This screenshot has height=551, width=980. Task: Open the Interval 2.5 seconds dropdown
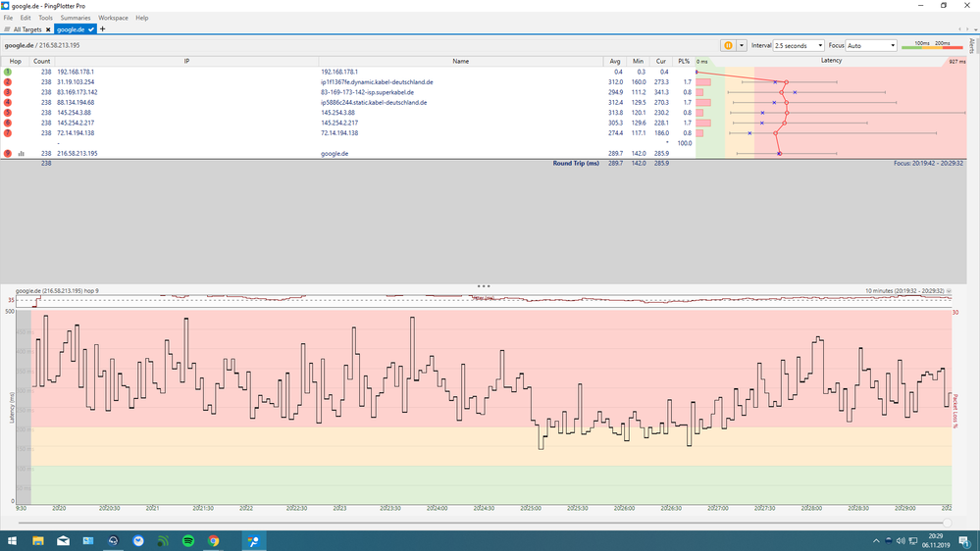click(799, 46)
